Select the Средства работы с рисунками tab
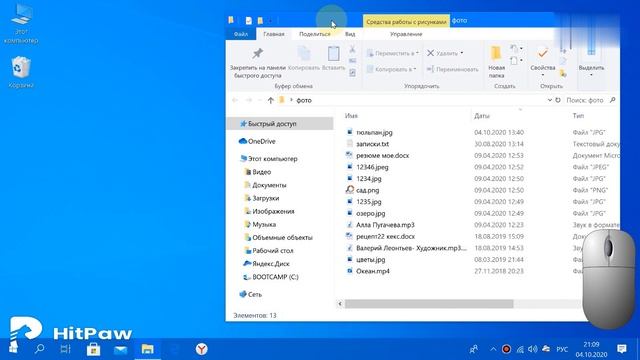Viewport: 640px width, 360px height. [406, 21]
